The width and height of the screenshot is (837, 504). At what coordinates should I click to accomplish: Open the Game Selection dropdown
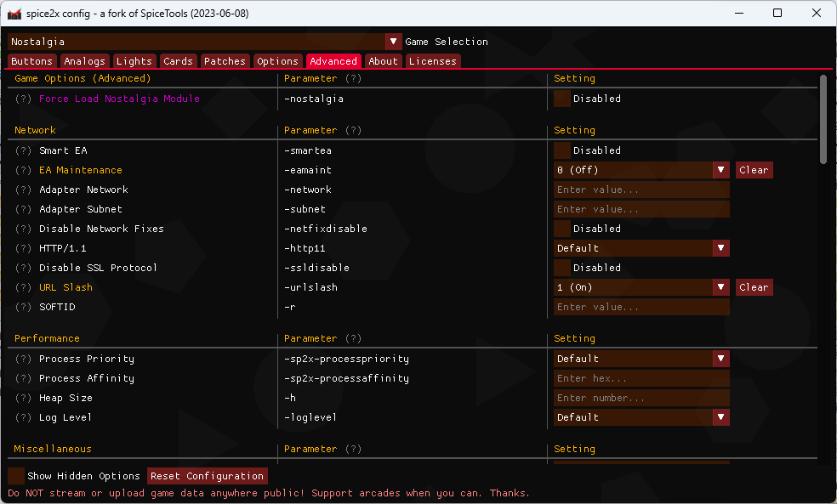click(x=393, y=41)
